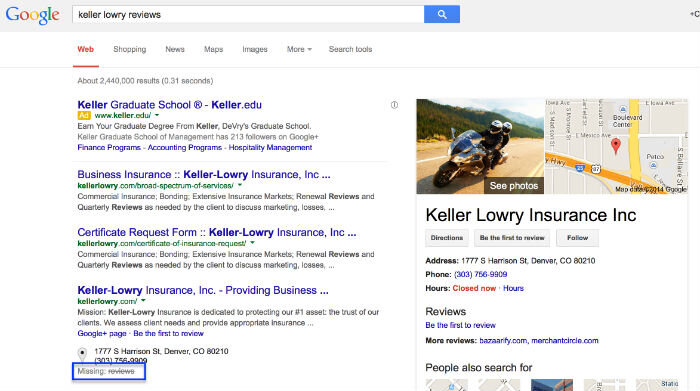Open the Google logo homepage
The image size is (700, 391).
click(33, 15)
